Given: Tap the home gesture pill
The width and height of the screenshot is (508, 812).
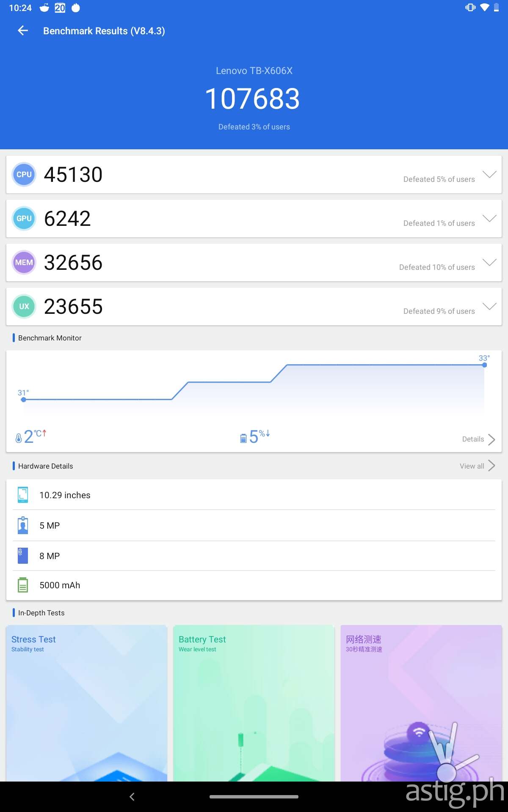Looking at the screenshot, I should [254, 797].
